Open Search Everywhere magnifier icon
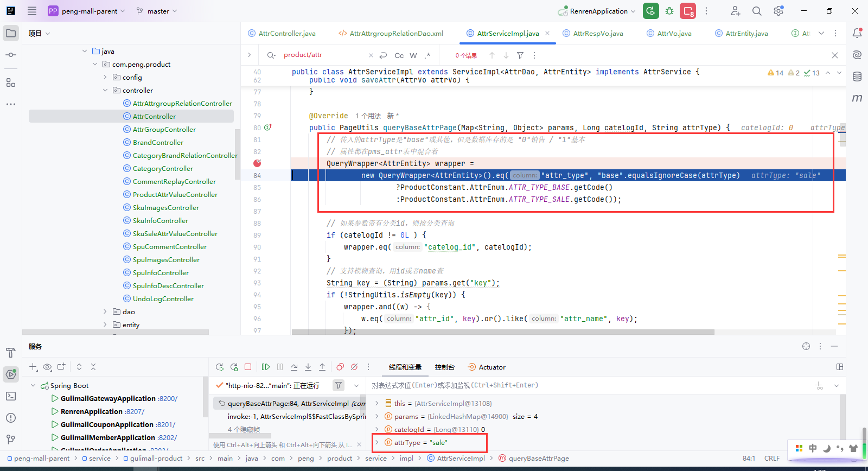This screenshot has height=471, width=868. click(757, 11)
